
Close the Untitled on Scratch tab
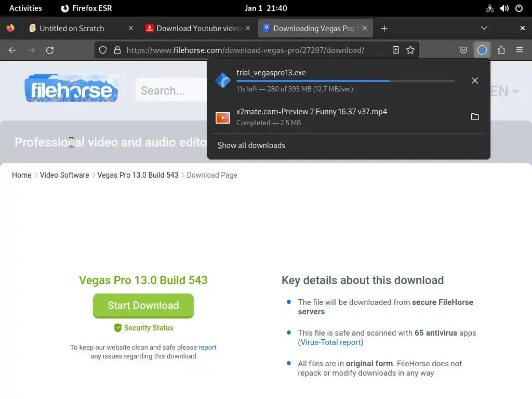[x=130, y=28]
